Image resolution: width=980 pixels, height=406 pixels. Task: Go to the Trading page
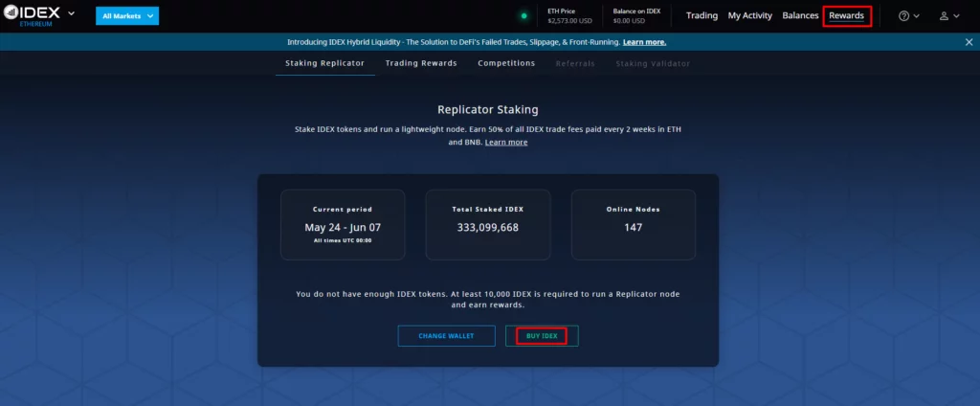(x=702, y=16)
